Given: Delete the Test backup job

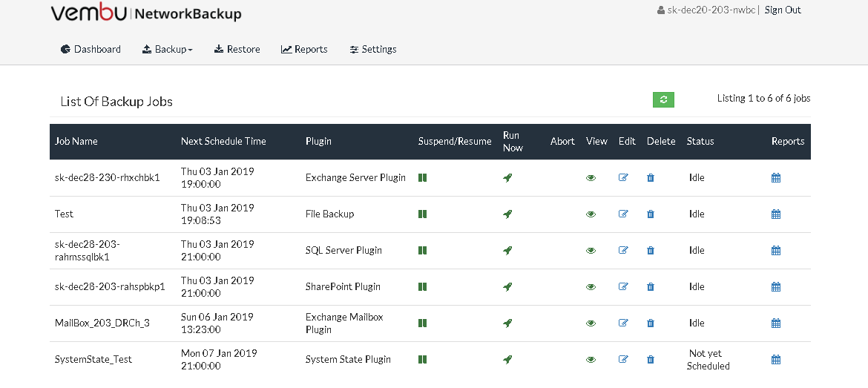Looking at the screenshot, I should 651,214.
